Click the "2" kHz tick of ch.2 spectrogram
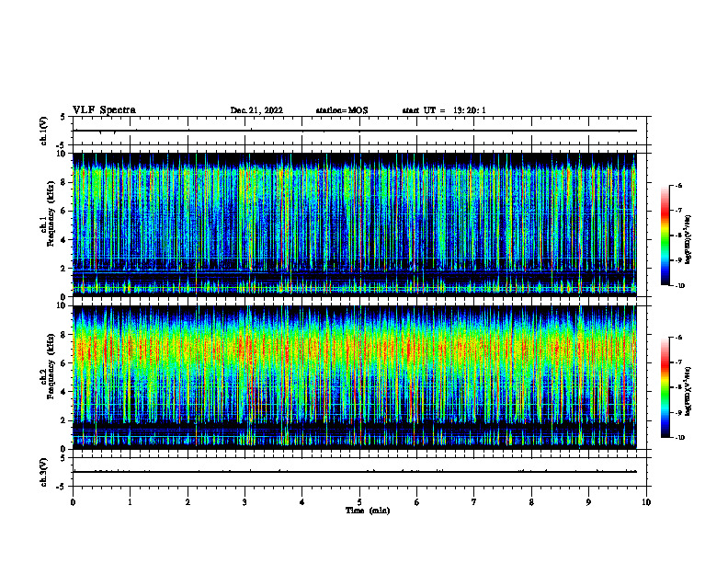This screenshot has height=563, width=728. [63, 420]
